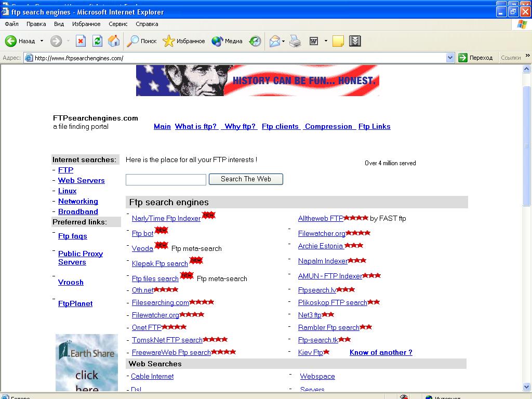This screenshot has width=532, height=399.
Task: Open the Webspace link
Action: [x=317, y=376]
